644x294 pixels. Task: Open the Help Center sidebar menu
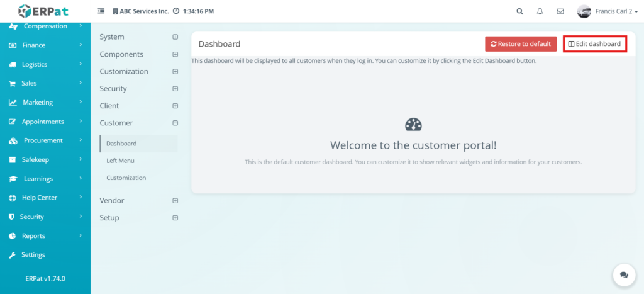click(x=39, y=198)
